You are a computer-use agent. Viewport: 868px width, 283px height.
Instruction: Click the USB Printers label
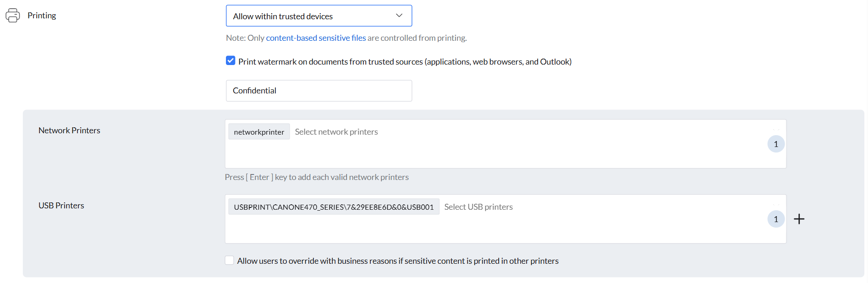(x=61, y=206)
